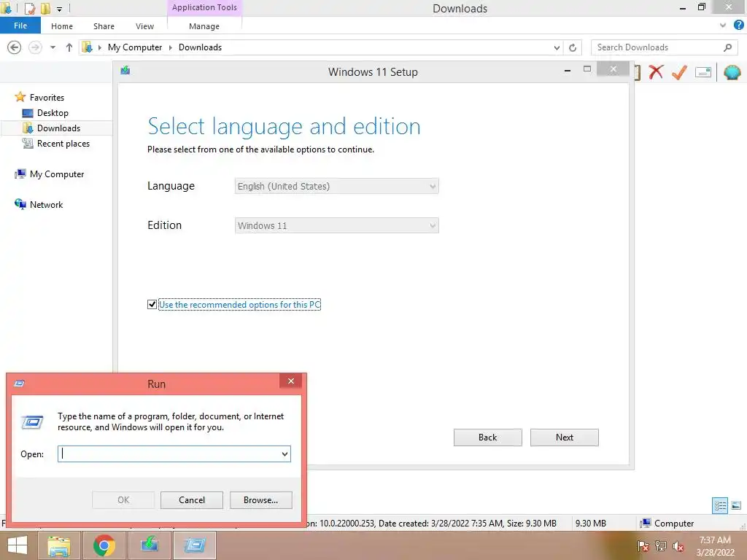This screenshot has width=747, height=560.
Task: Click Next in Windows 11 Setup
Action: 564,437
